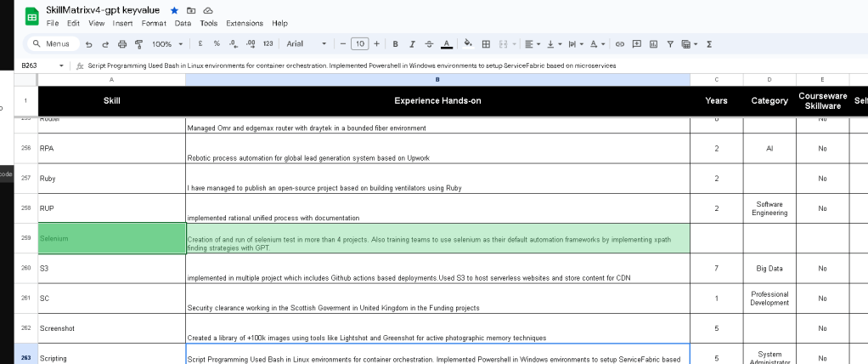Click the Big Data category cell

(x=769, y=269)
